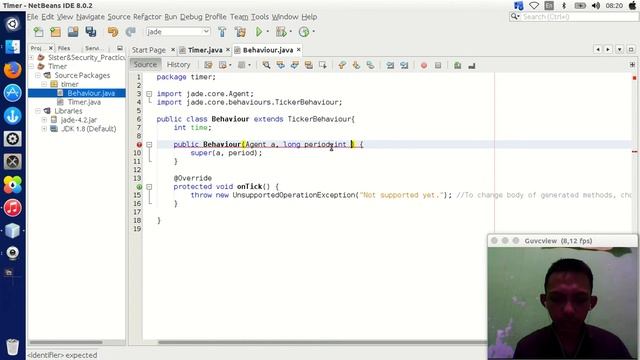The height and width of the screenshot is (360, 640).
Task: Open the Refactor menu
Action: pos(147,17)
